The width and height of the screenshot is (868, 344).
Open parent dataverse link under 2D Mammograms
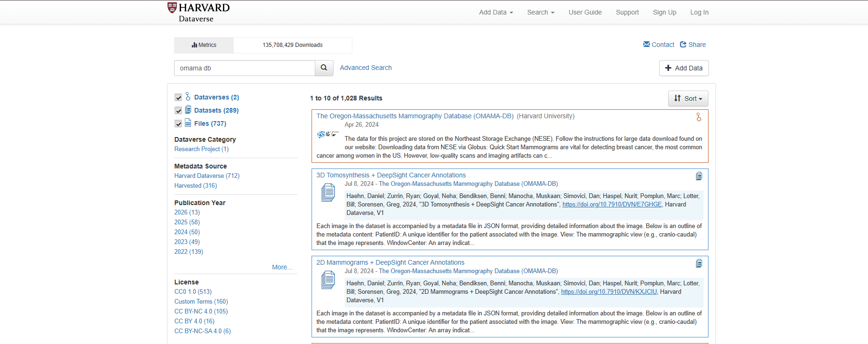tap(468, 271)
